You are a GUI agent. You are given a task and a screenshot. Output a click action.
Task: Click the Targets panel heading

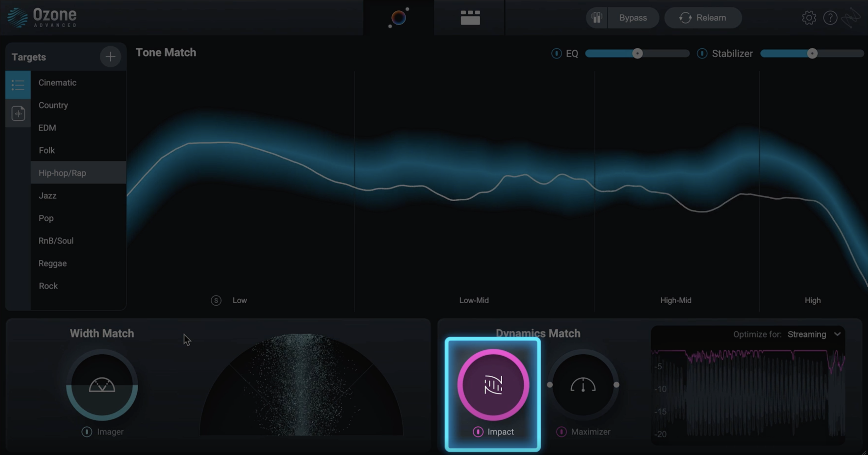(29, 57)
